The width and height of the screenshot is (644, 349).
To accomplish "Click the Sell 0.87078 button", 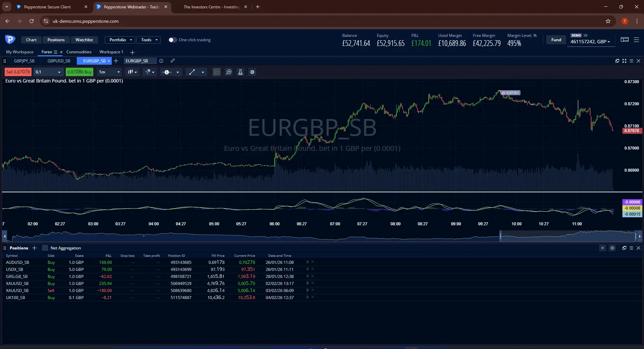I will tap(17, 72).
